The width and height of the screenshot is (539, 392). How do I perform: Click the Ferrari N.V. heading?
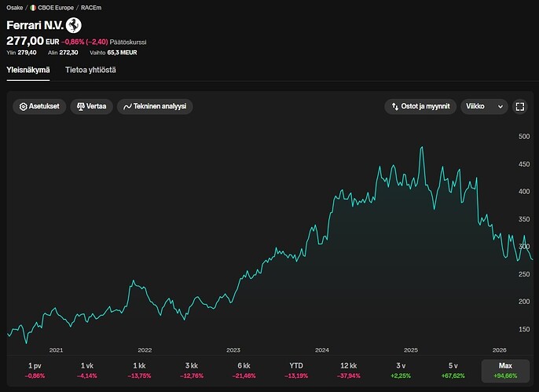(35, 25)
